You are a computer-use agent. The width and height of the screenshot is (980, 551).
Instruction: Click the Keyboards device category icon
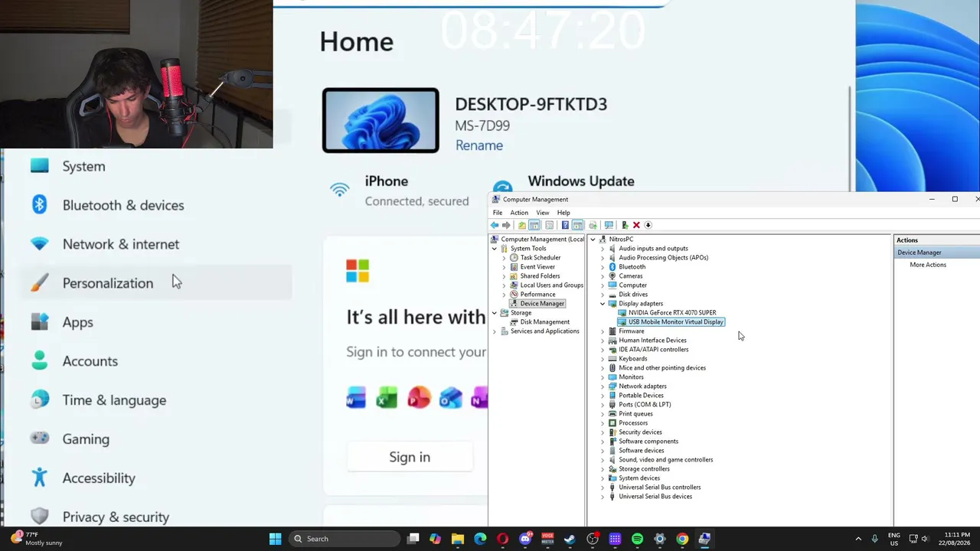point(612,359)
